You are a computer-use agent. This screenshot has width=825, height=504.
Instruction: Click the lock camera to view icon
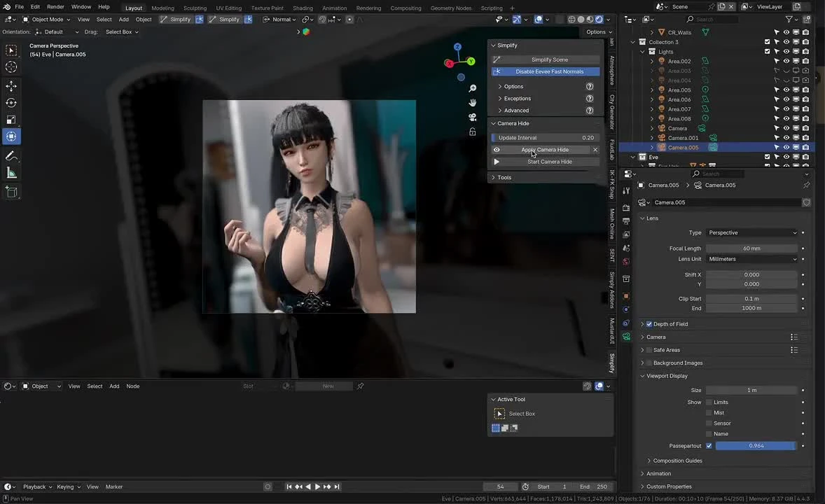[473, 132]
